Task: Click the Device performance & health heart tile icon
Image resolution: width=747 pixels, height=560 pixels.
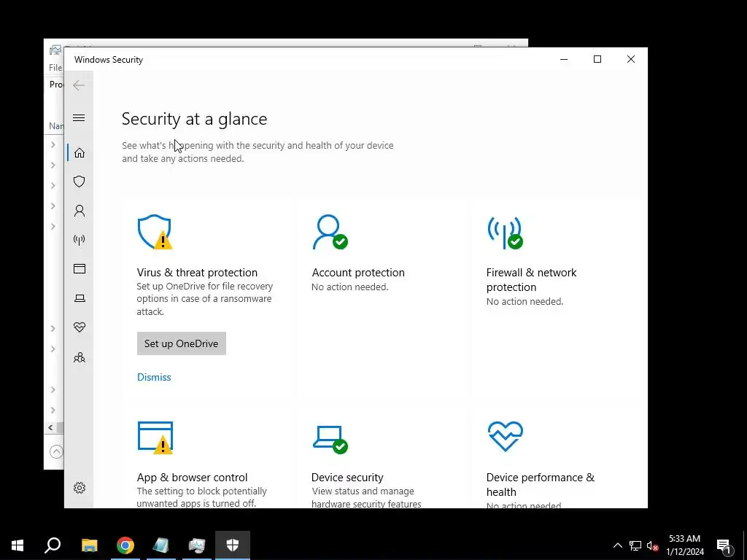Action: [x=506, y=436]
